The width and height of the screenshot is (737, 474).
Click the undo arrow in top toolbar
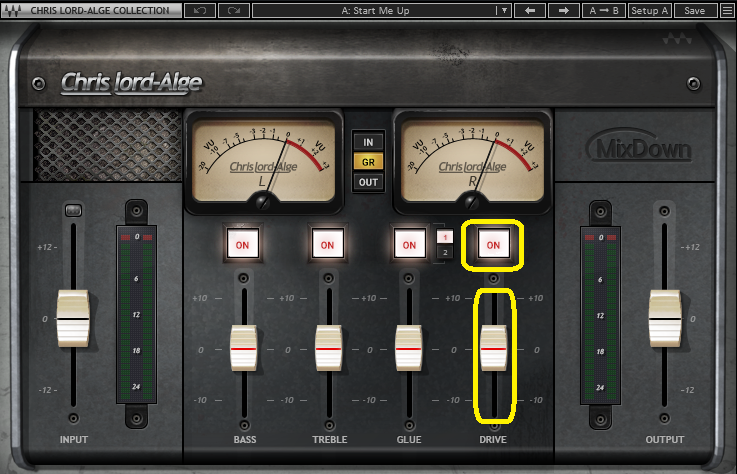(200, 10)
